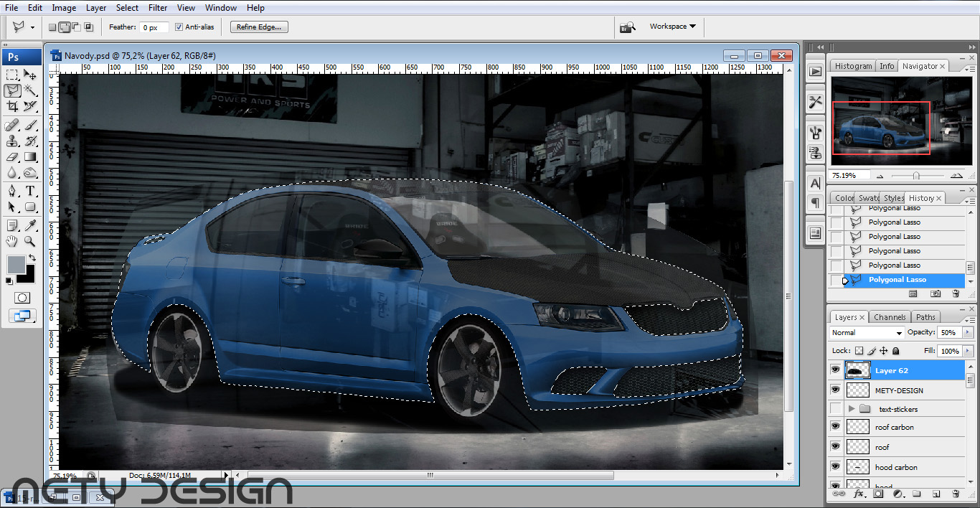Open the Character panel icon
The height and width of the screenshot is (508, 980).
point(815,184)
